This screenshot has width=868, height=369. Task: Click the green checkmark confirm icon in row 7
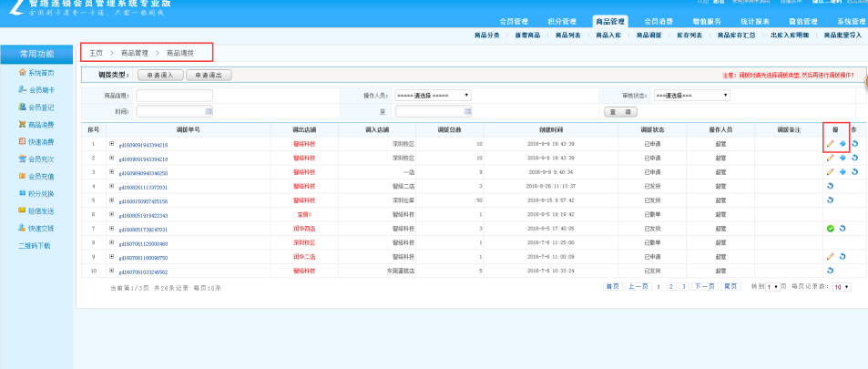click(830, 229)
